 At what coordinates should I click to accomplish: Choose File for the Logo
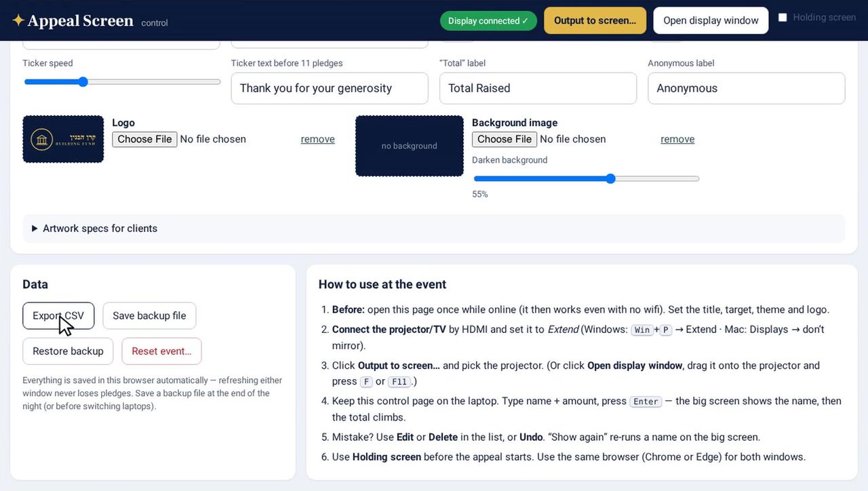coord(144,139)
